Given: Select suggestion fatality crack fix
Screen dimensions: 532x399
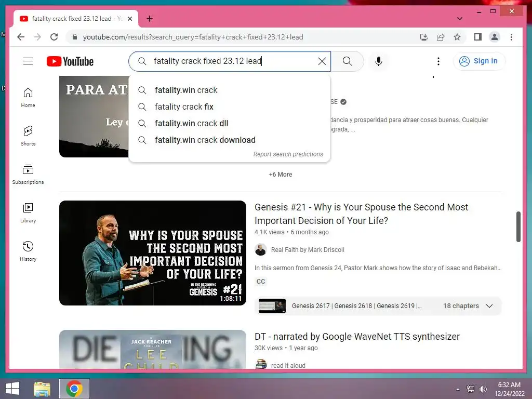Looking at the screenshot, I should tap(229, 107).
